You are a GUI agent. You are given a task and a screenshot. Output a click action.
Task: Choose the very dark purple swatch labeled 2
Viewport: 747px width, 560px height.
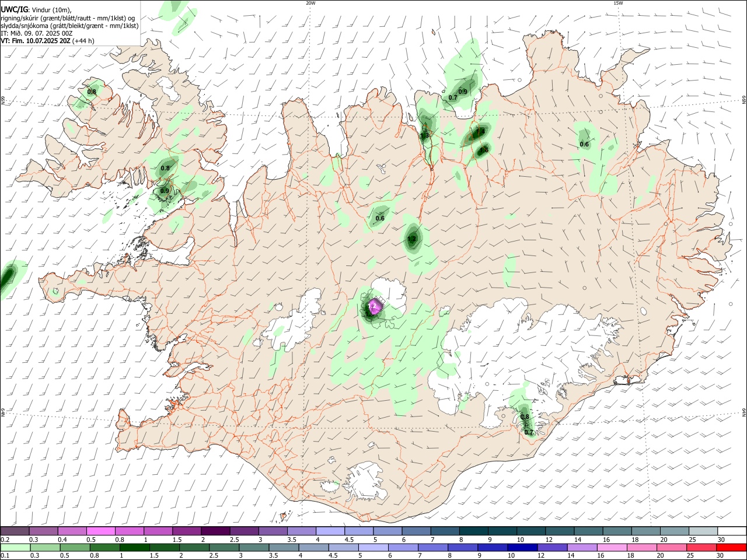(x=215, y=531)
